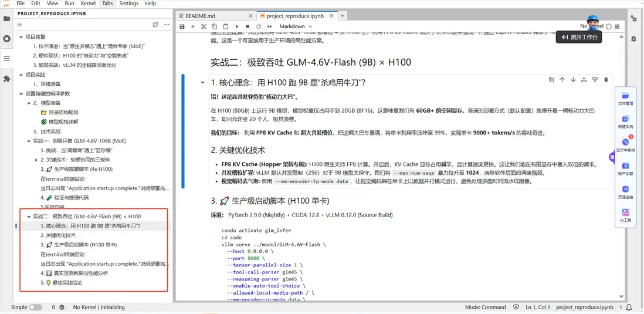Open the File Browser sidebar icon
Screen dimensions: 644x314
click(6, 19)
